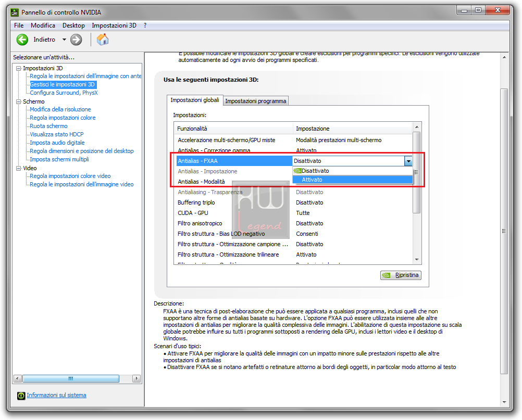Viewport: 522px width, 420px height.
Task: Open Visualizza stato HDCP
Action: pyautogui.click(x=57, y=134)
